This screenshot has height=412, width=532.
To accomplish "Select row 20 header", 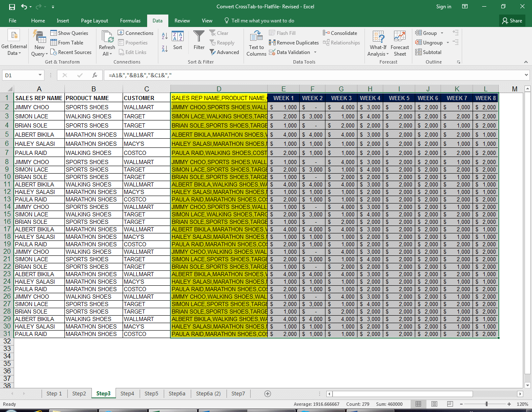I will 7,252.
